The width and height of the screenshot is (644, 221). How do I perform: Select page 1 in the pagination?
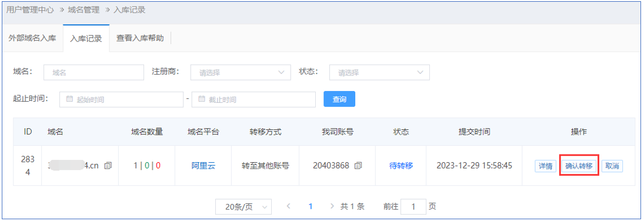310,206
